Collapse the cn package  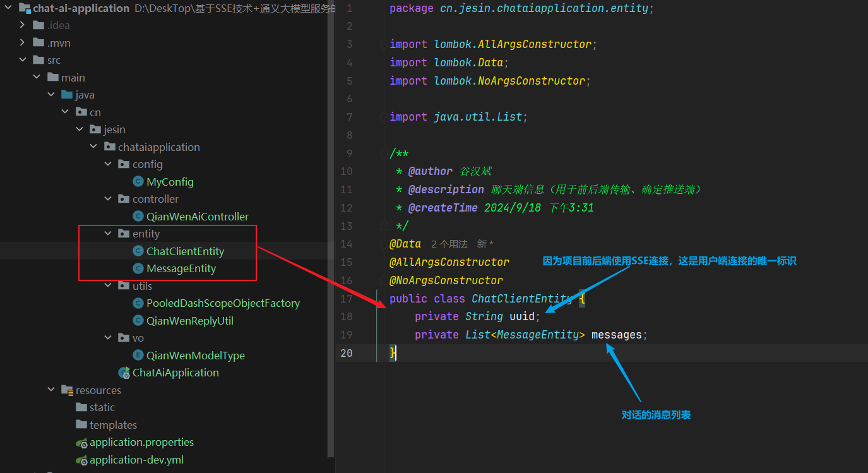pos(65,112)
